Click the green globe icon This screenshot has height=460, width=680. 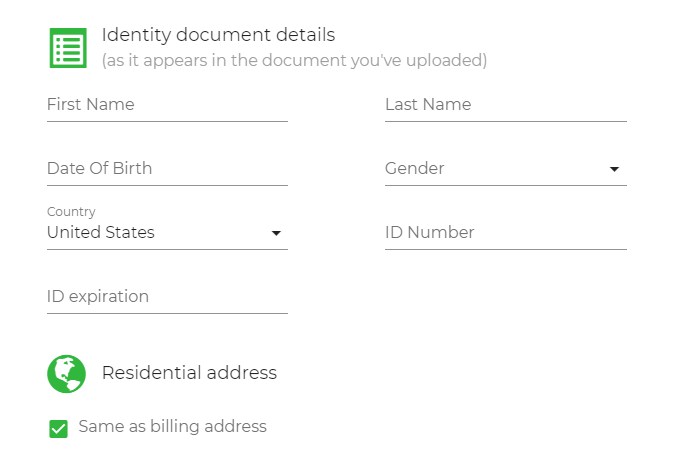pos(66,374)
